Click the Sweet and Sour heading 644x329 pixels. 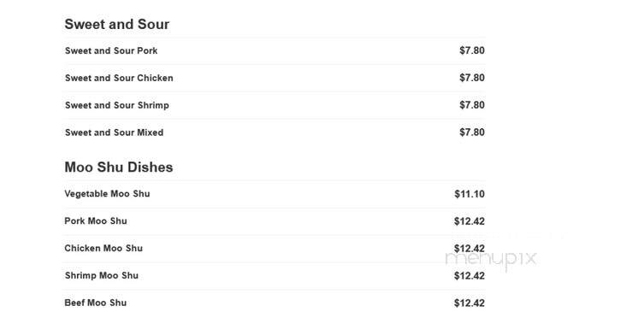[x=116, y=24]
